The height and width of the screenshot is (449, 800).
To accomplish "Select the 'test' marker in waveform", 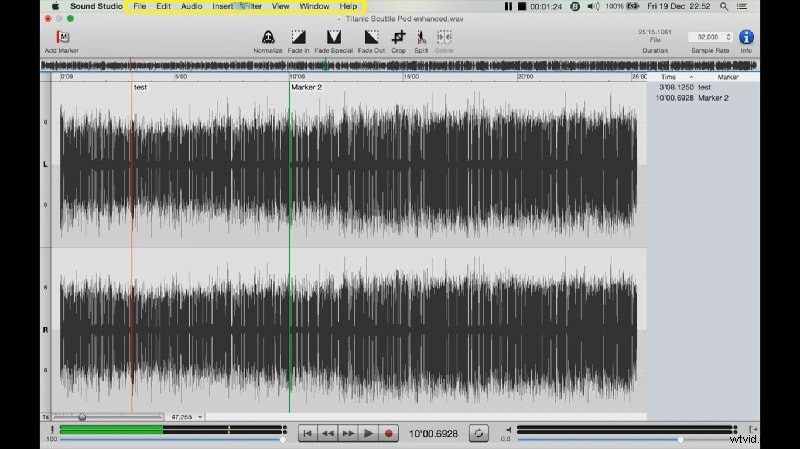I will click(x=140, y=87).
